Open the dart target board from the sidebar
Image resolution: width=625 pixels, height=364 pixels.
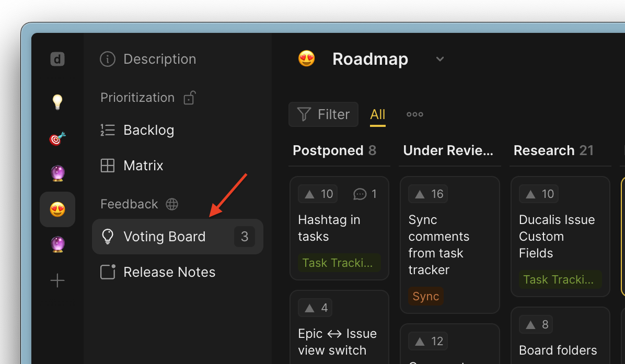pos(57,137)
